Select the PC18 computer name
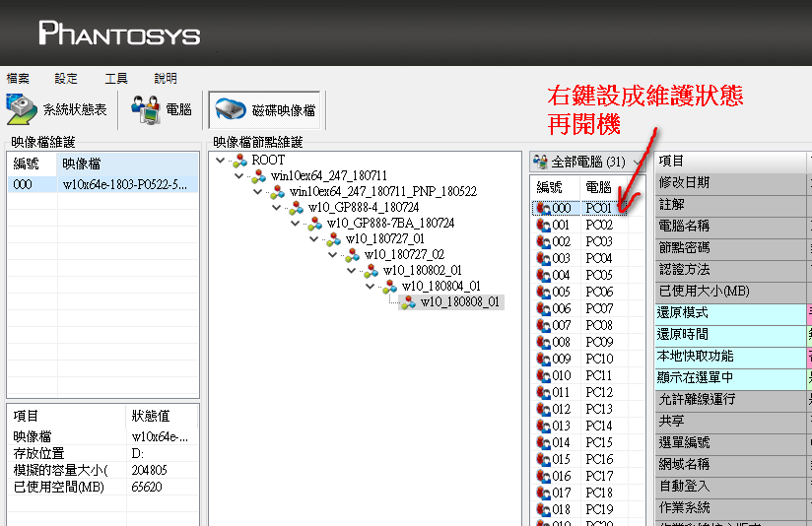The height and width of the screenshot is (526, 812). (599, 493)
